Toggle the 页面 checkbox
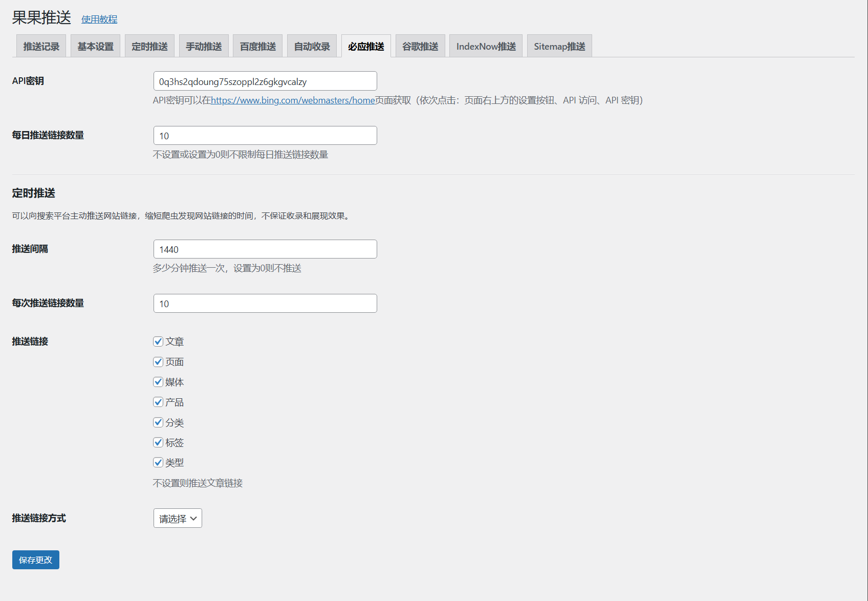This screenshot has height=601, width=868. click(158, 362)
